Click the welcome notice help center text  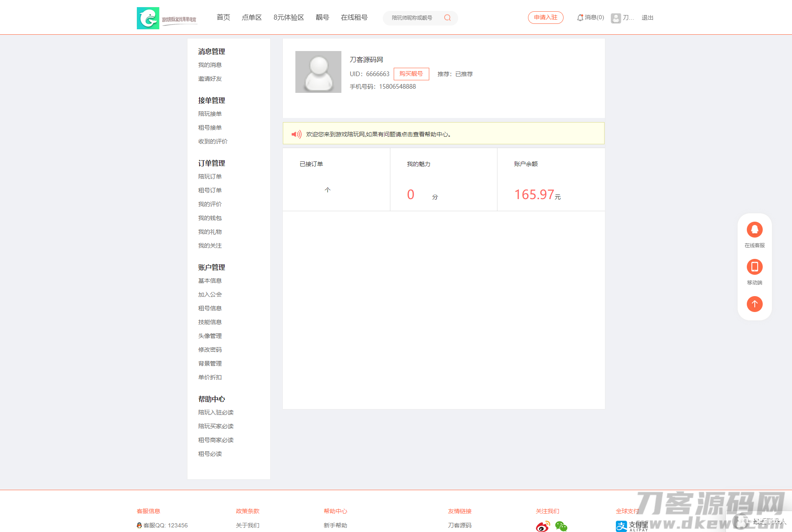pos(379,134)
